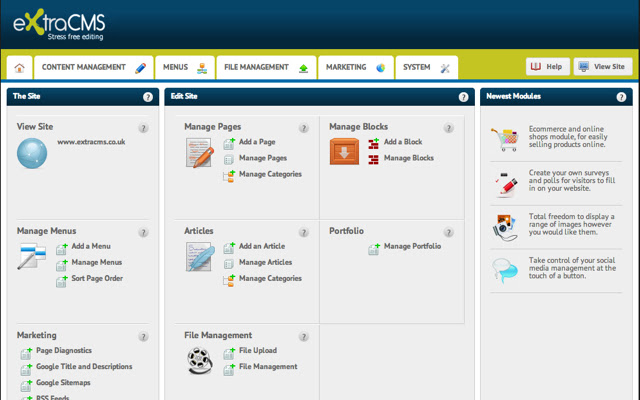The image size is (640, 400).
Task: Click the camera image gallery module icon
Action: tap(505, 227)
